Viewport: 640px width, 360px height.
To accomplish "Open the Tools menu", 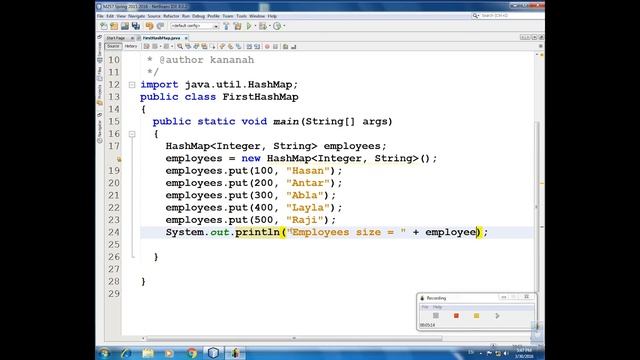I will 241,16.
